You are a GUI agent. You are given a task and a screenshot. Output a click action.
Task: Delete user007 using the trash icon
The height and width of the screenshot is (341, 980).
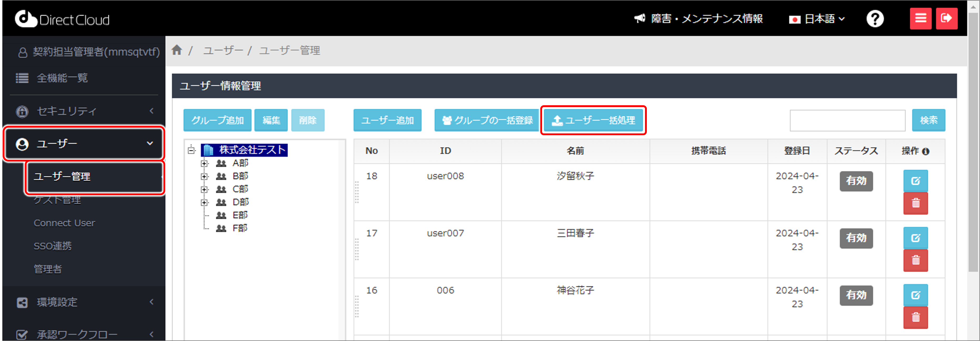coord(915,260)
